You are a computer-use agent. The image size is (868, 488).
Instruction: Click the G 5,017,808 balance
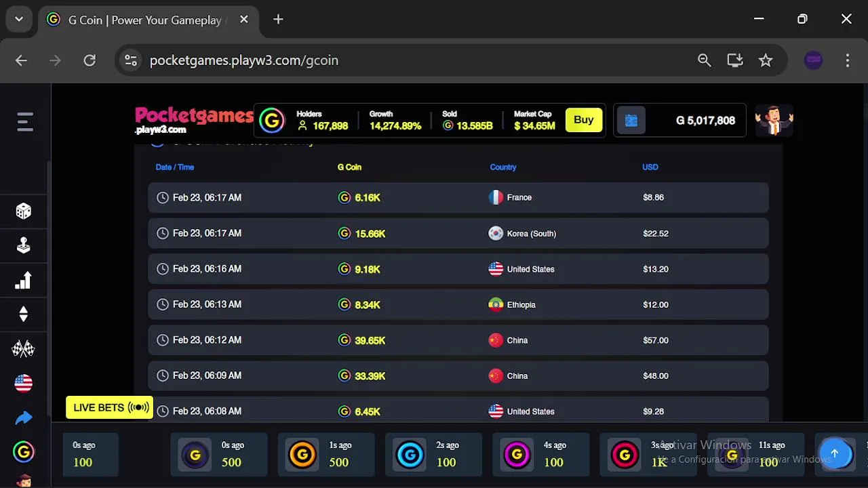click(x=705, y=121)
